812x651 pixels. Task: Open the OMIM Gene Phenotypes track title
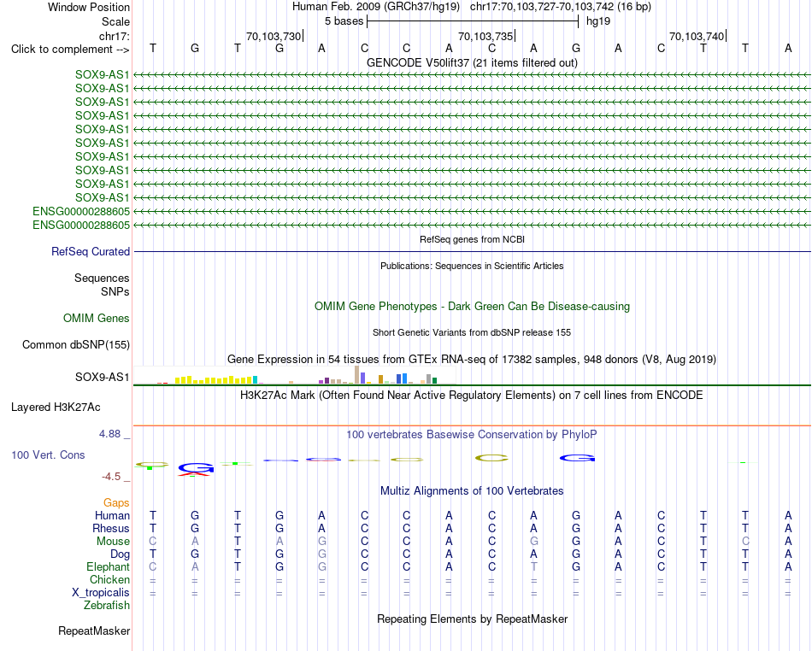472,307
